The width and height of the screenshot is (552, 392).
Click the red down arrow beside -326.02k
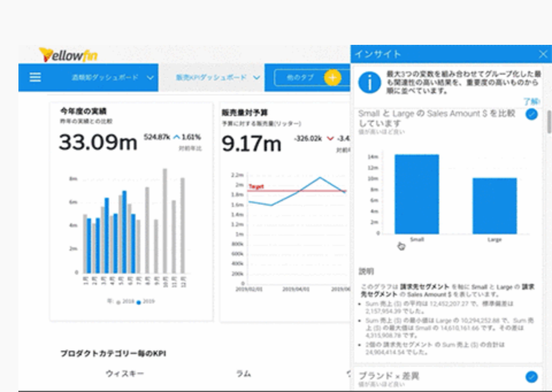pyautogui.click(x=330, y=138)
